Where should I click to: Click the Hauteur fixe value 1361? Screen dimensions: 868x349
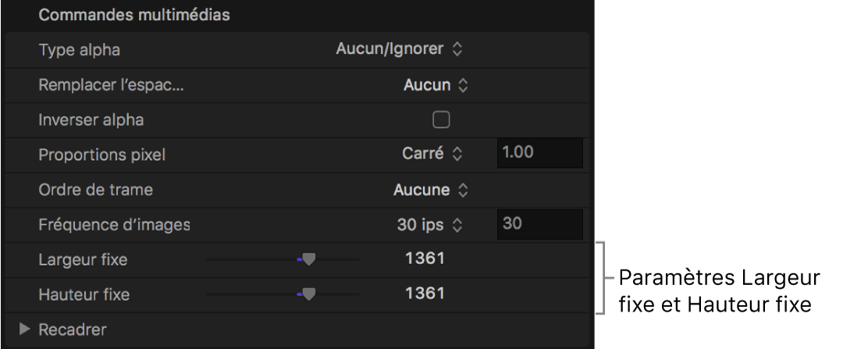(x=425, y=294)
